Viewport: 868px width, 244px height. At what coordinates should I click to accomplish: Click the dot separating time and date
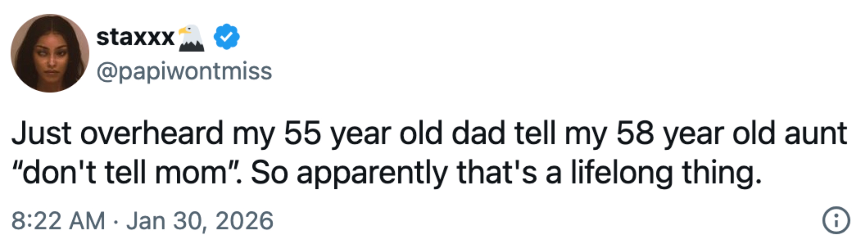pos(116,222)
